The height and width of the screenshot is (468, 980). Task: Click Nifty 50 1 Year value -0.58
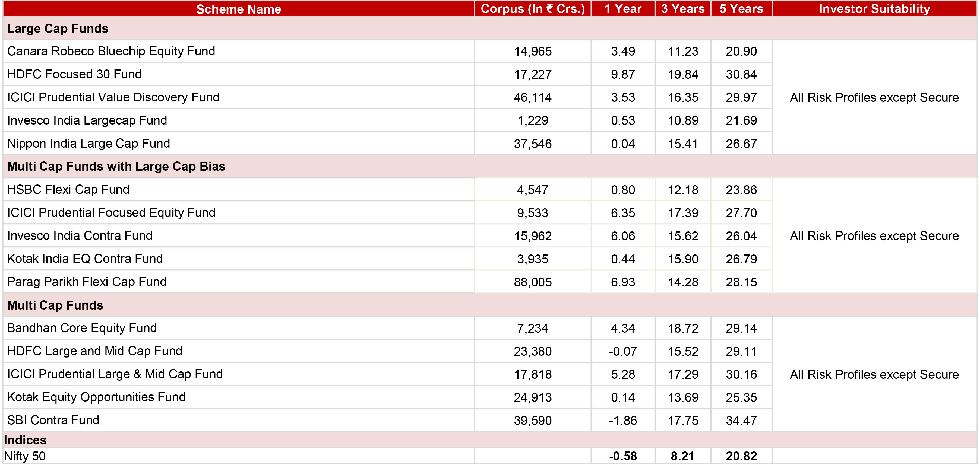coord(623,456)
